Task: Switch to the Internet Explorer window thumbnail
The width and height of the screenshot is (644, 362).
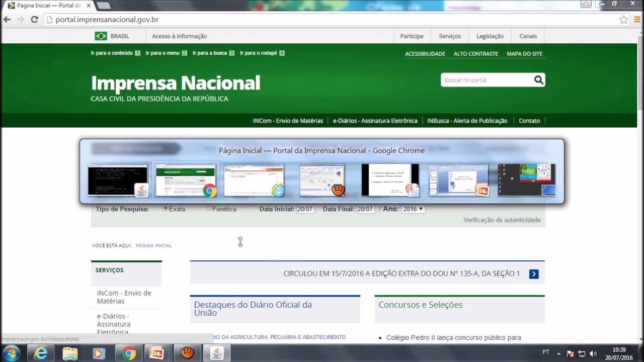Action: (x=254, y=180)
